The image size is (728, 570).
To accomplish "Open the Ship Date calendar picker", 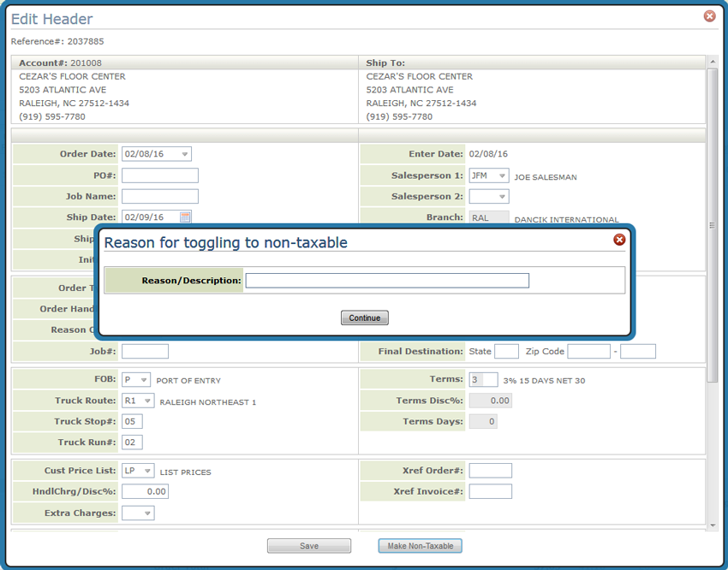I will pyautogui.click(x=186, y=217).
